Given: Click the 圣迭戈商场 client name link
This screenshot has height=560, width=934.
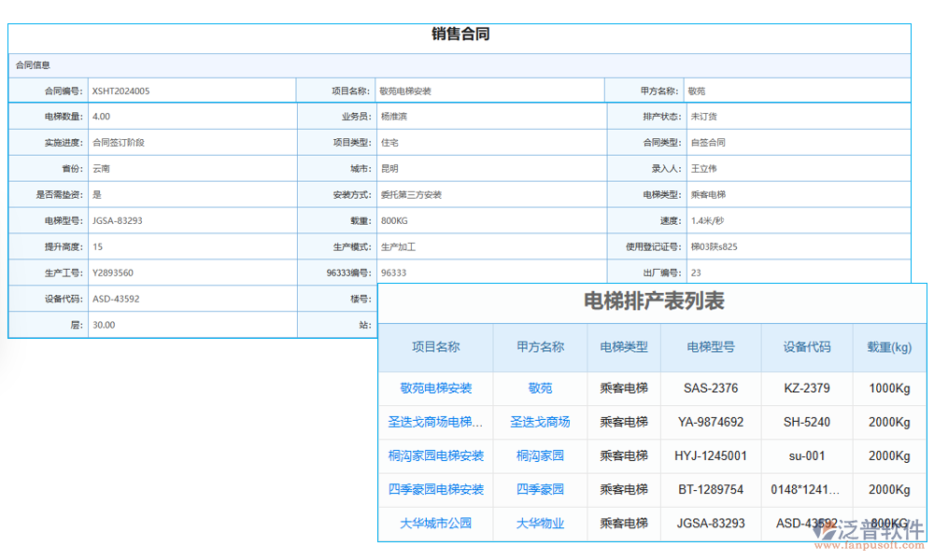Looking at the screenshot, I should 540,422.
